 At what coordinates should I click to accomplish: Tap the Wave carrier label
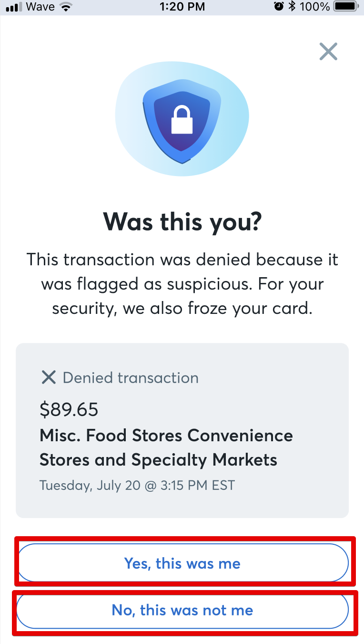[x=40, y=7]
